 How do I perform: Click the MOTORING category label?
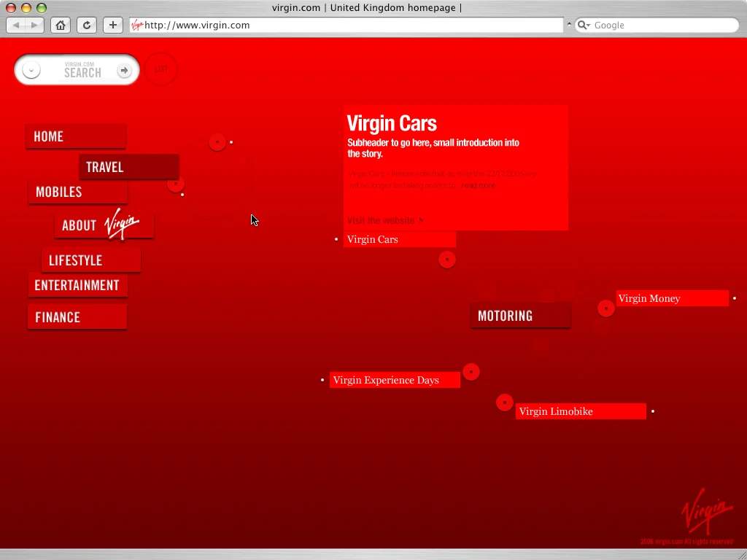521,316
